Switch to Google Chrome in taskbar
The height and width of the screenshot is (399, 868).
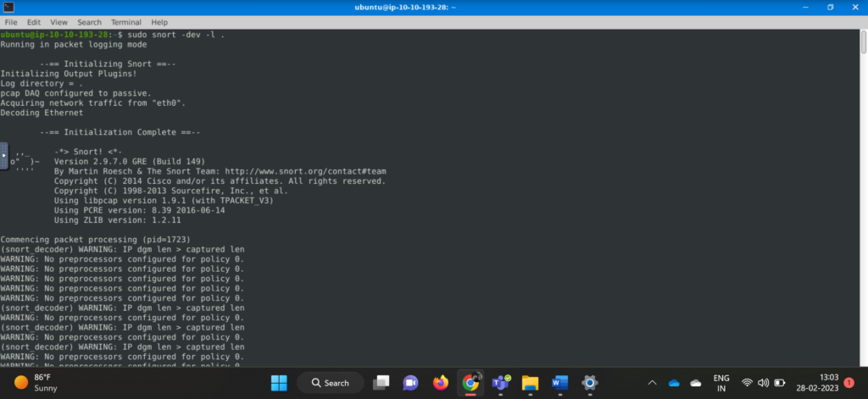(470, 383)
